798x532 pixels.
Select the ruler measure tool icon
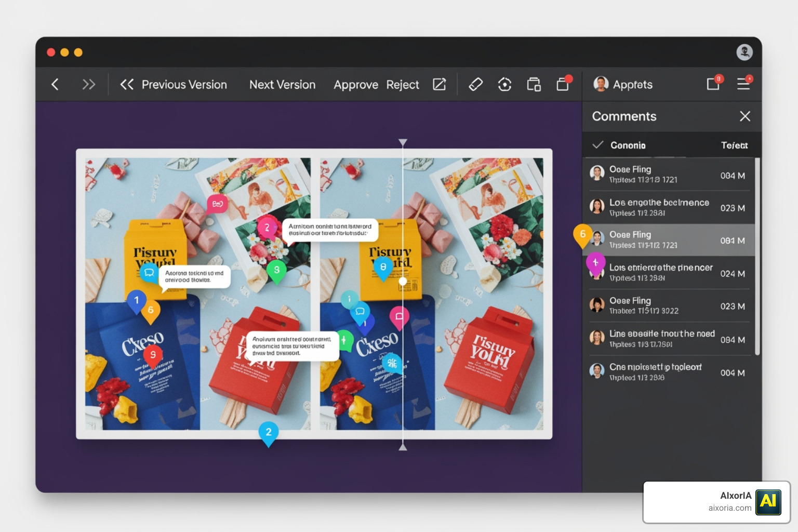click(476, 84)
